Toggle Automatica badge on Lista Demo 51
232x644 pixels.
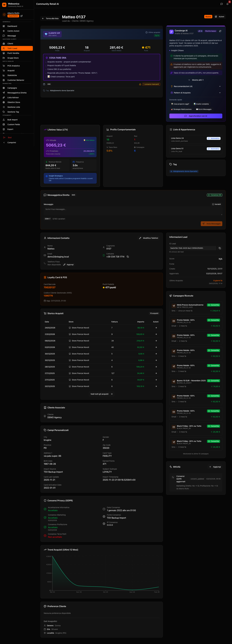click(214, 149)
